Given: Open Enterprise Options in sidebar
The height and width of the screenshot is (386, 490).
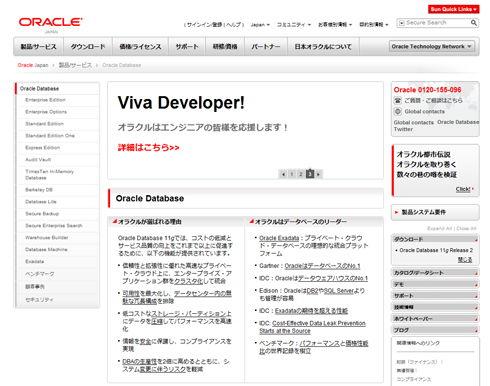Looking at the screenshot, I should pos(46,112).
